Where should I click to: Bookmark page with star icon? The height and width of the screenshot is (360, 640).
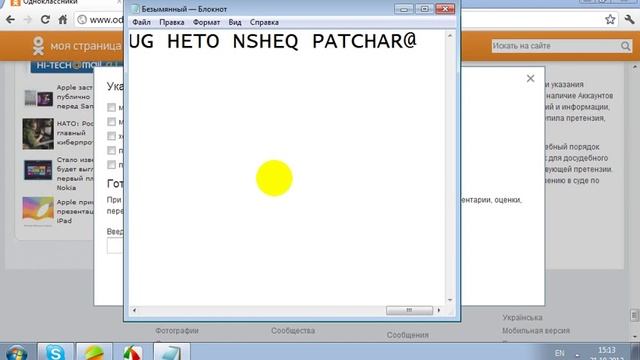click(x=610, y=19)
